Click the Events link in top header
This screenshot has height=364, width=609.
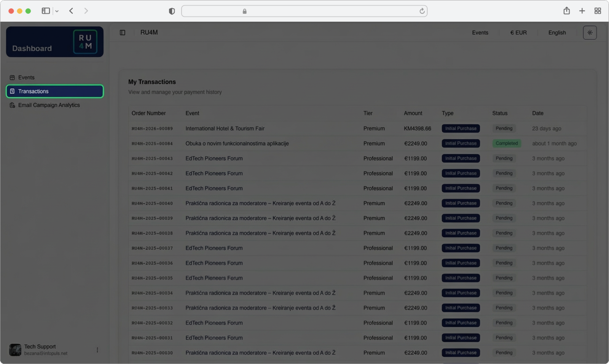tap(480, 33)
